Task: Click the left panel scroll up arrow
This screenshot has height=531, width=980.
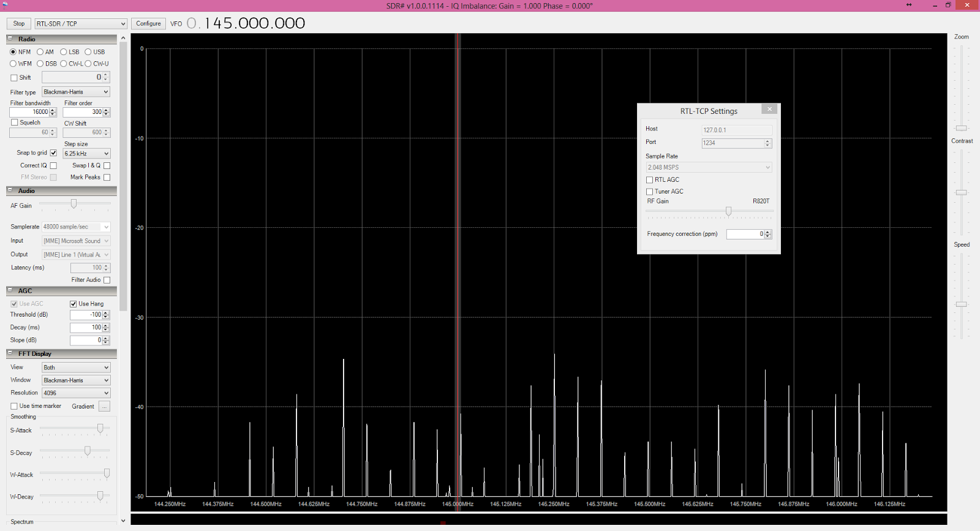Action: tap(123, 38)
